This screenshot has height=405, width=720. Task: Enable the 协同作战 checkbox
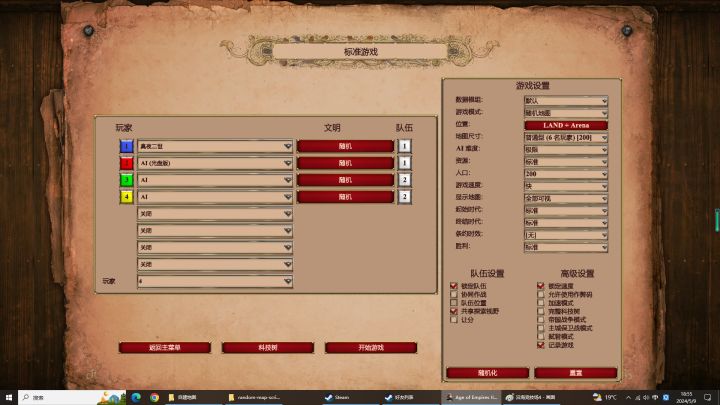(454, 294)
